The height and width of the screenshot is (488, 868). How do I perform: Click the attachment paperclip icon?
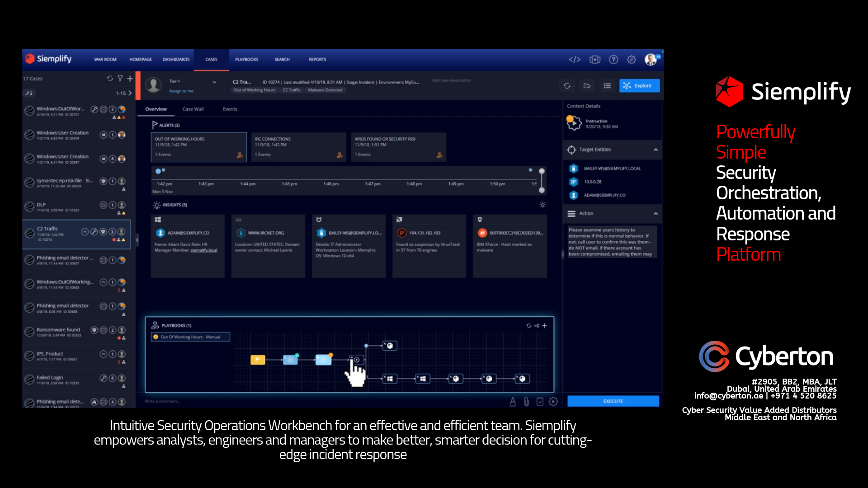(x=526, y=402)
